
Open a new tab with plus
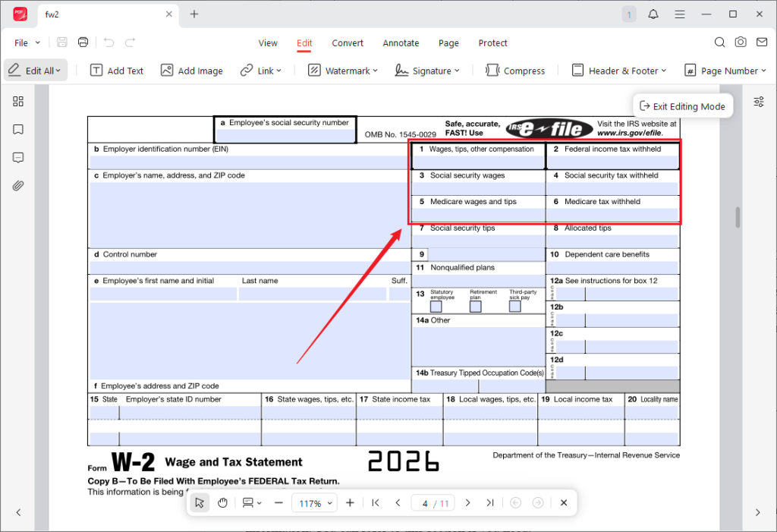[194, 14]
